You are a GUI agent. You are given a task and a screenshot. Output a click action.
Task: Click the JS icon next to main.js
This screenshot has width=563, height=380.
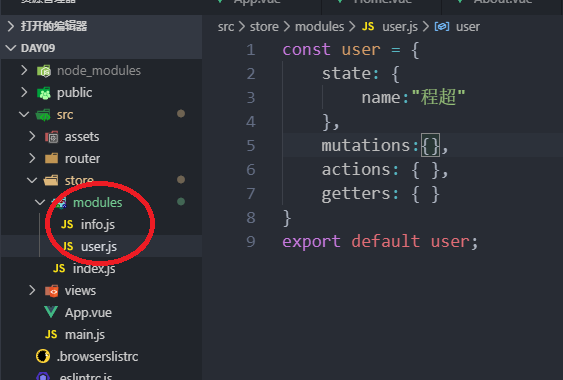pos(51,334)
